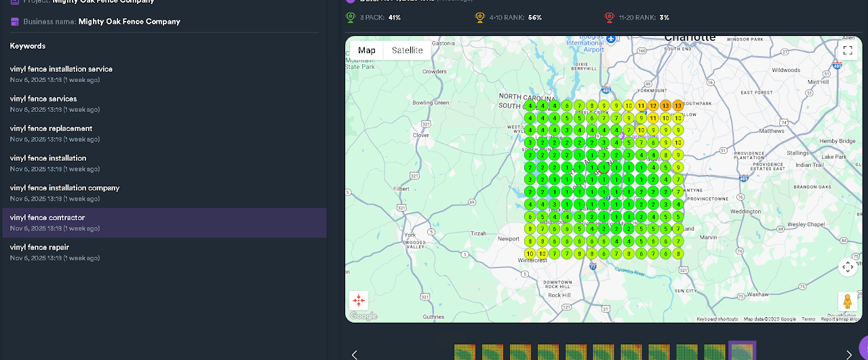Click the Clover label on map

422,135
